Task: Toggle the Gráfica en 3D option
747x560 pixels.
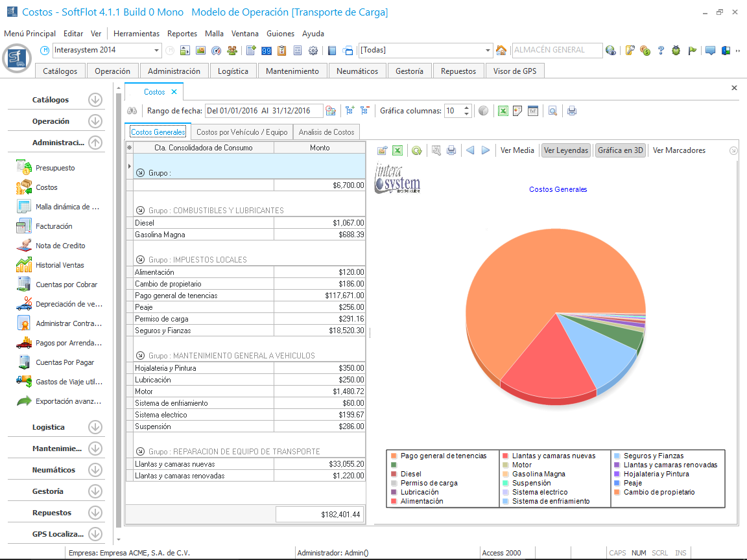Action: (x=620, y=150)
